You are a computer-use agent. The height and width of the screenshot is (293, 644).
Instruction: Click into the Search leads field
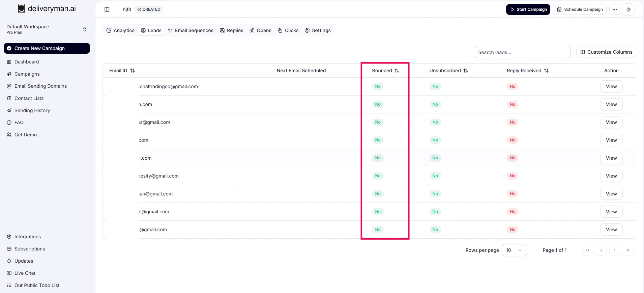522,52
